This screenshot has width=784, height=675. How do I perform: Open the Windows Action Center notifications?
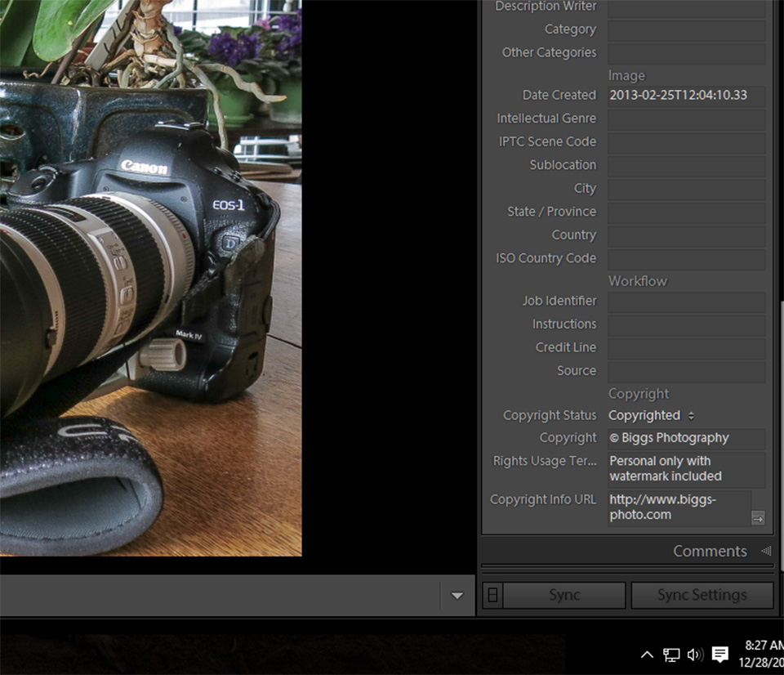pyautogui.click(x=720, y=655)
